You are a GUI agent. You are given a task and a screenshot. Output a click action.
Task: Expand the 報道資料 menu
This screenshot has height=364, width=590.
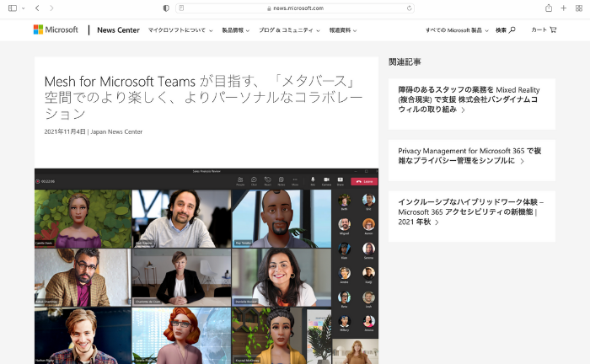coord(343,30)
